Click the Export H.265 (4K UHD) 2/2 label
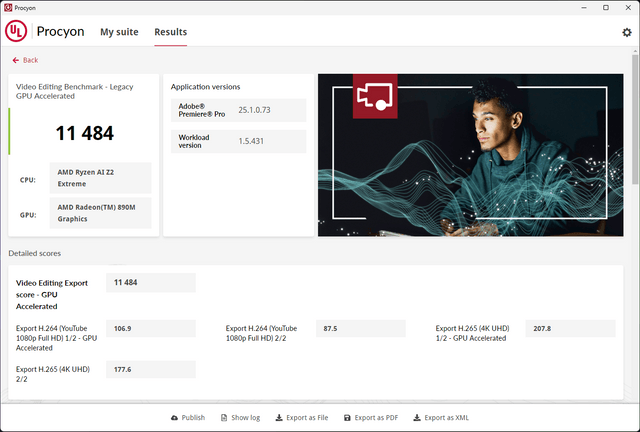The height and width of the screenshot is (432, 640). (x=53, y=374)
